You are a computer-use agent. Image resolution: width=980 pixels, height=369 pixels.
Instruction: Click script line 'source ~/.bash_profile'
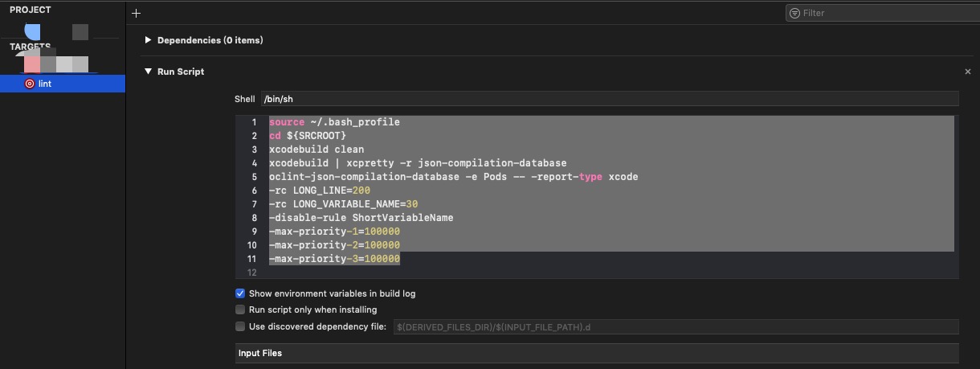pyautogui.click(x=334, y=122)
